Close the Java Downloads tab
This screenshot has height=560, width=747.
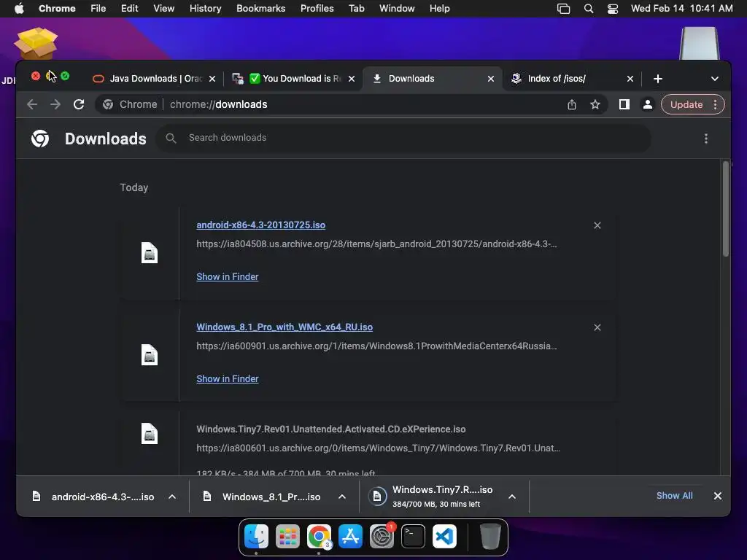212,79
